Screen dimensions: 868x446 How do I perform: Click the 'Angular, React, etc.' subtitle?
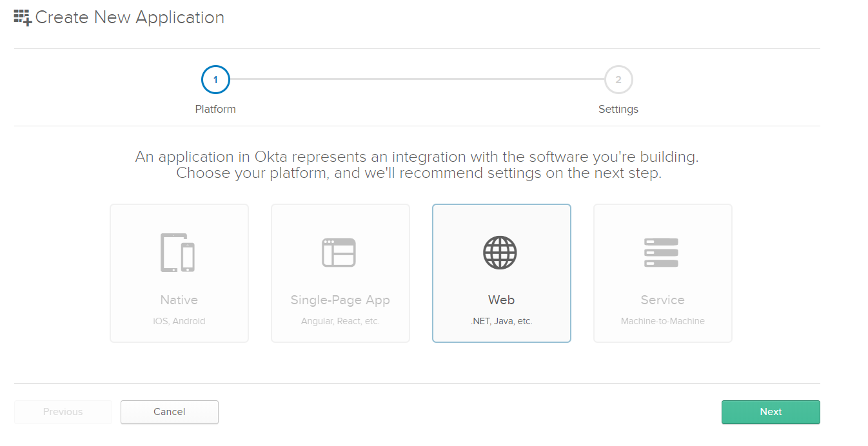click(340, 321)
